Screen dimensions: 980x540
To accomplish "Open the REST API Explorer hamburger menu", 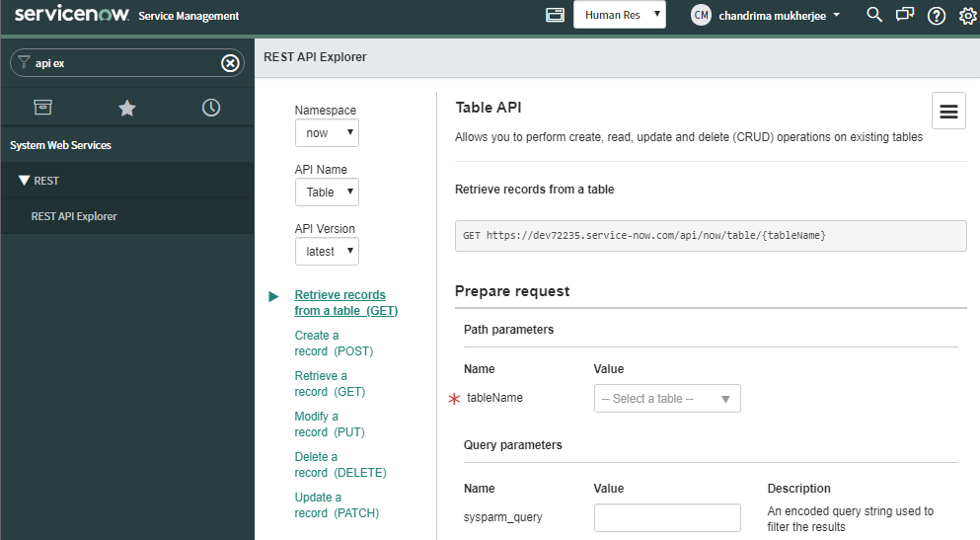I will click(x=948, y=112).
